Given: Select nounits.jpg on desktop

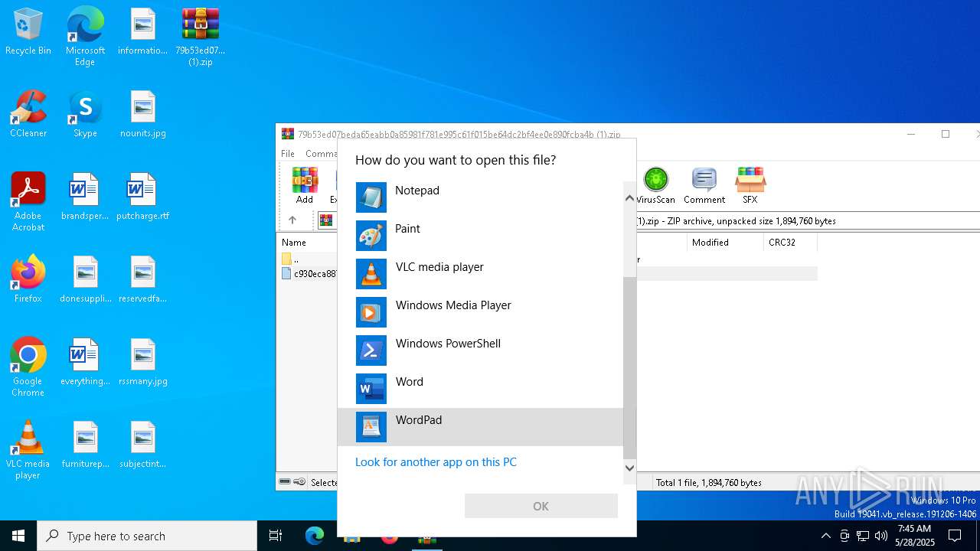Looking at the screenshot, I should [x=142, y=115].
